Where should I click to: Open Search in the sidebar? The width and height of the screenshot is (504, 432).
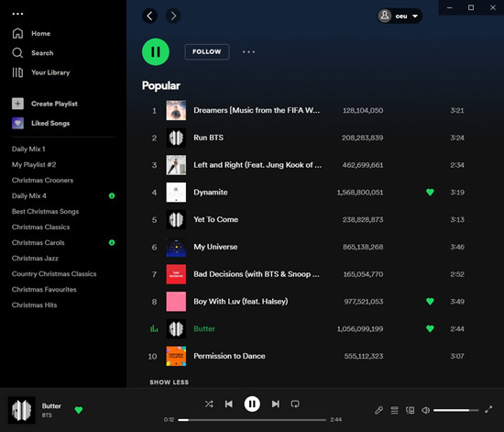coord(32,53)
